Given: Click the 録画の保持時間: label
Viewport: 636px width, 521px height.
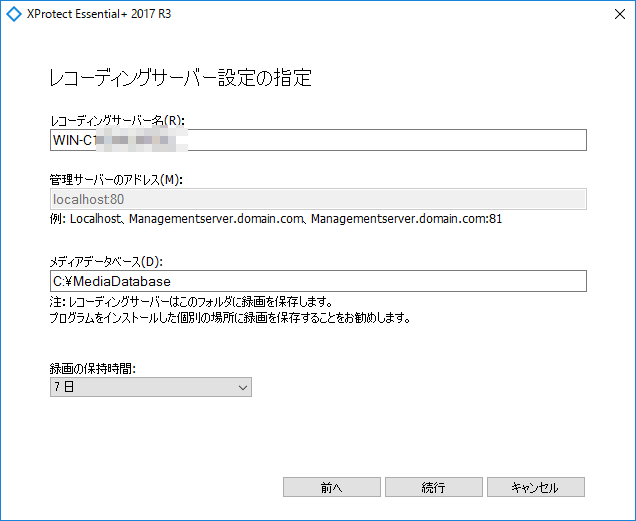Looking at the screenshot, I should [92, 368].
